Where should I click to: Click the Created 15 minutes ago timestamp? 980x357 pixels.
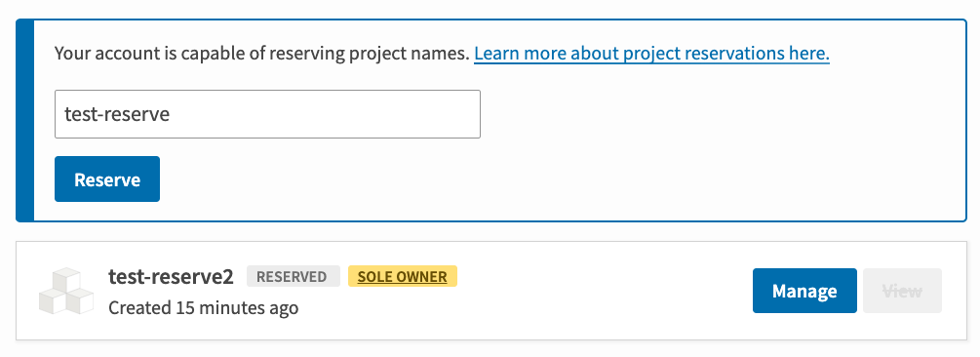203,307
